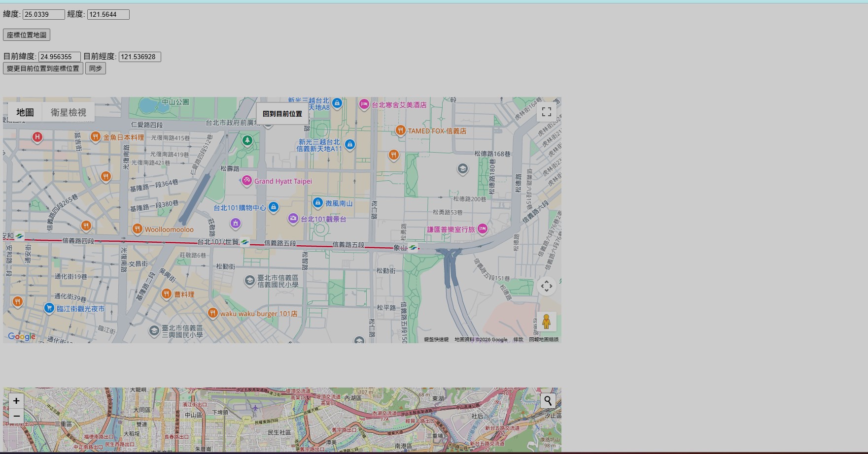Click 回到目前位置 button on map

point(282,114)
